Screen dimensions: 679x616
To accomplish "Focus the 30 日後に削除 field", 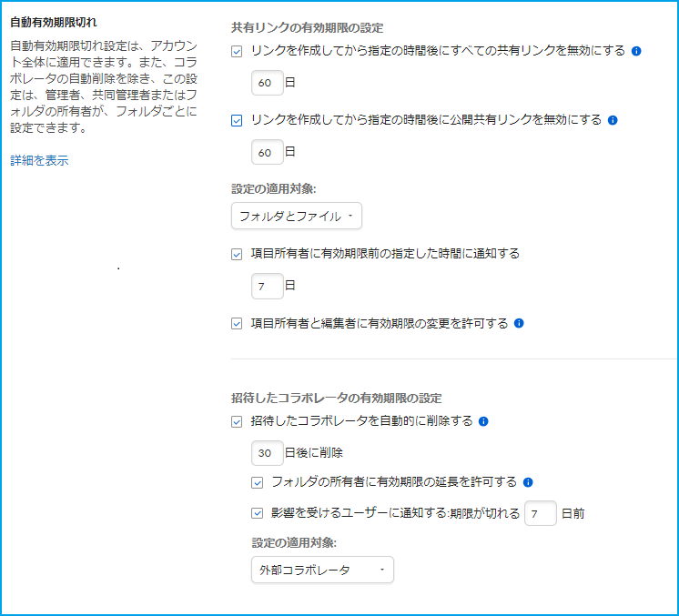I will click(x=268, y=453).
